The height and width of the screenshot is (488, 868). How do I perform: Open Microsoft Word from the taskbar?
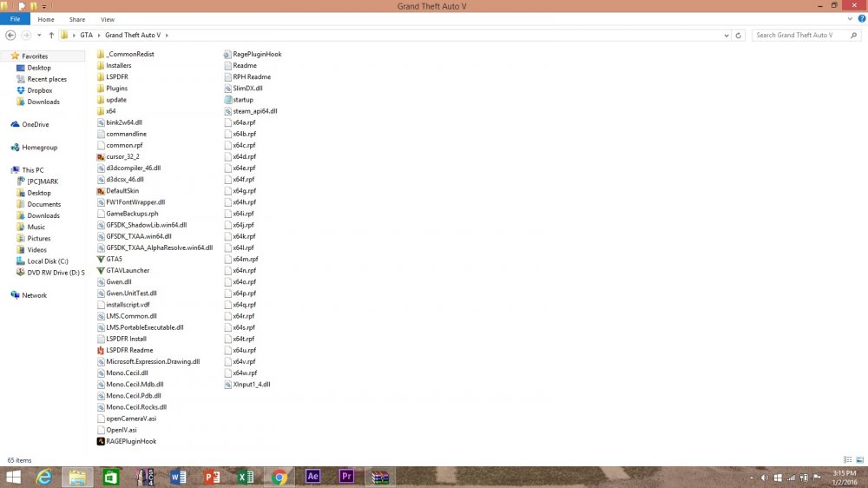(x=178, y=477)
